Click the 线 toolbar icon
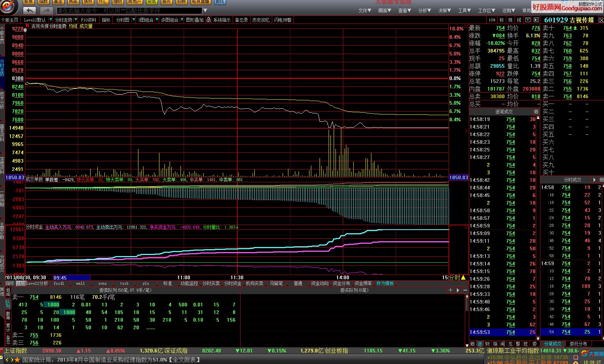The image size is (604, 364). pos(519,20)
